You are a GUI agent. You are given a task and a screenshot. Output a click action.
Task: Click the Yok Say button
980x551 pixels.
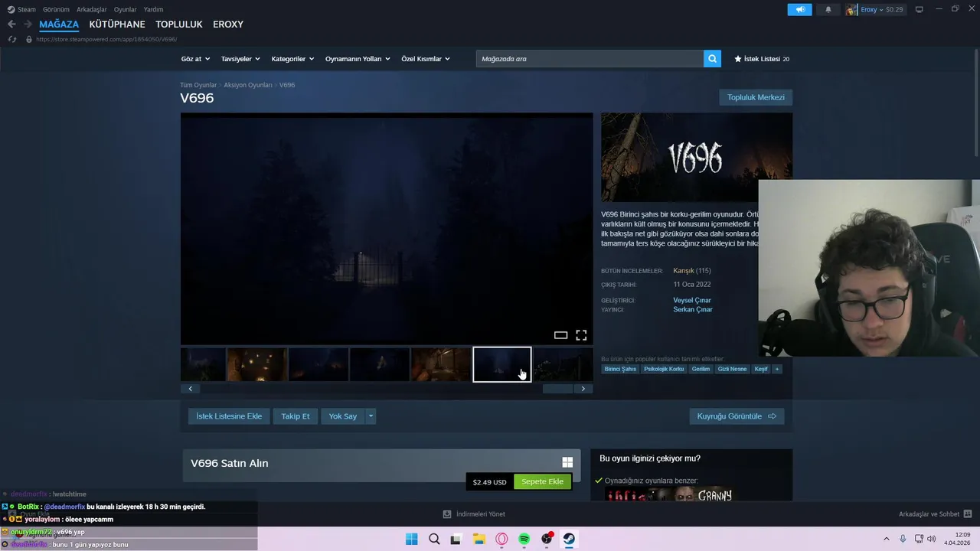click(x=343, y=416)
